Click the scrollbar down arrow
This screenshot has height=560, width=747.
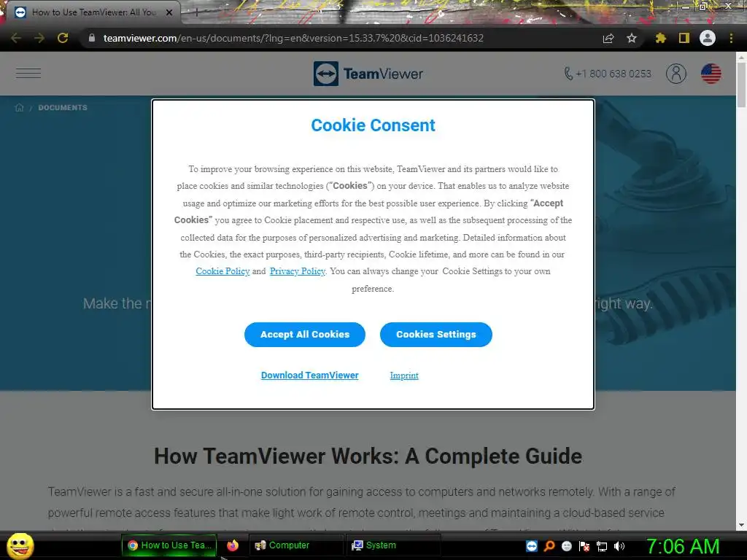[x=741, y=525]
